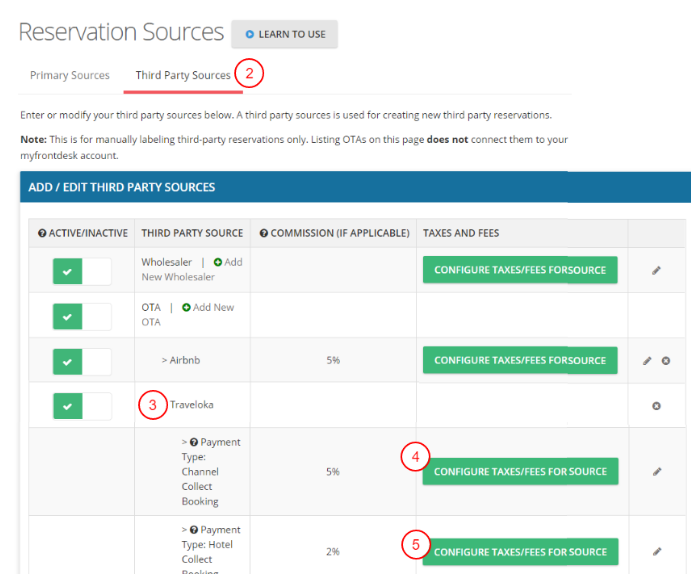Click the pencil edit icon for Wholesaler row
The image size is (691, 574).
click(x=656, y=271)
